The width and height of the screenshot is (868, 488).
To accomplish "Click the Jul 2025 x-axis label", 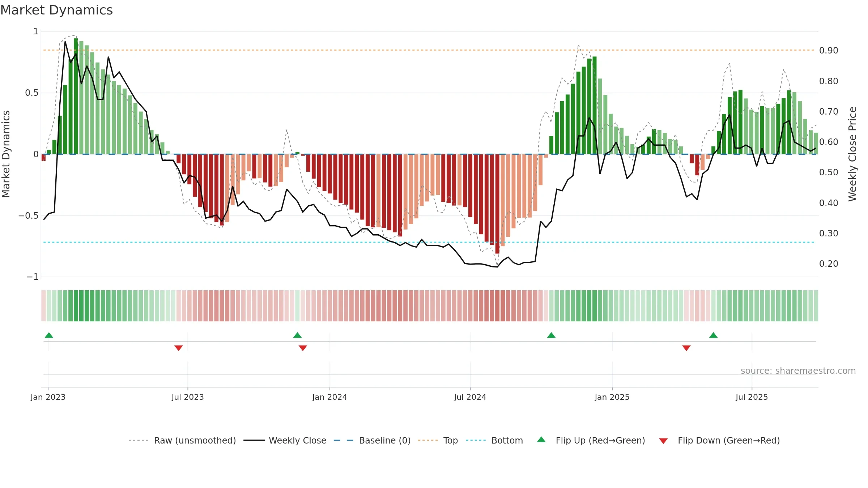I will [x=752, y=397].
